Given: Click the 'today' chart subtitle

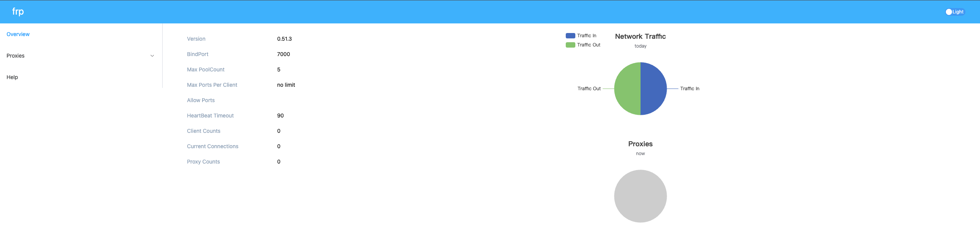Looking at the screenshot, I should (x=641, y=46).
